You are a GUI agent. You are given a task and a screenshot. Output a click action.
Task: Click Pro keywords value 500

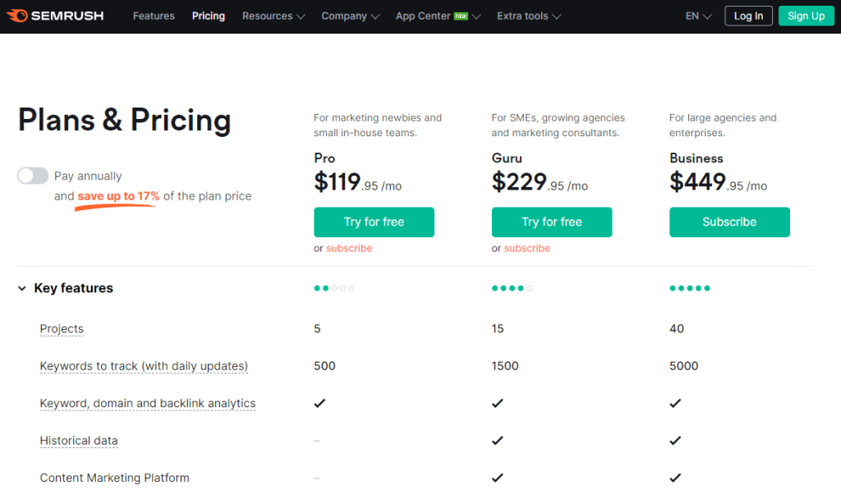324,366
